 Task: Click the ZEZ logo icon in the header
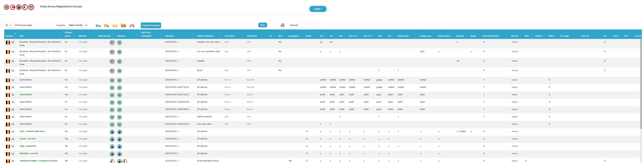(31, 7)
